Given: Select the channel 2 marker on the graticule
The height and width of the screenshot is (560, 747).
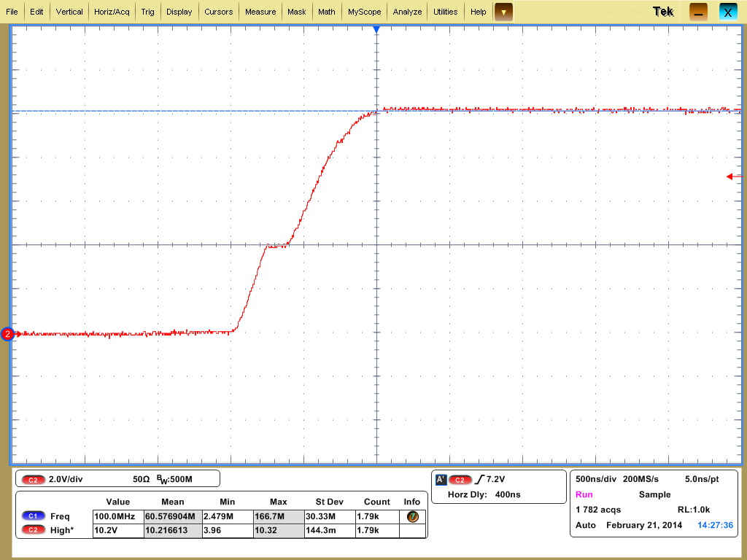Looking at the screenshot, I should 7,334.
